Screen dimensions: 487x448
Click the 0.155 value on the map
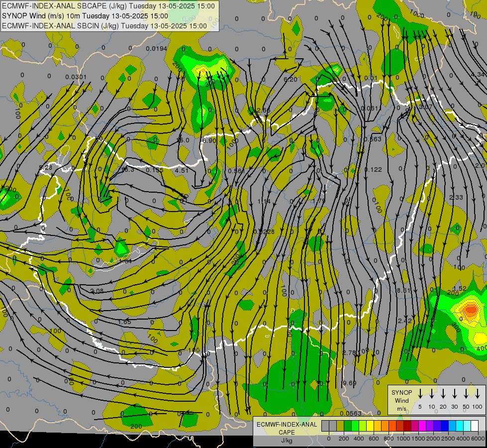point(155,170)
